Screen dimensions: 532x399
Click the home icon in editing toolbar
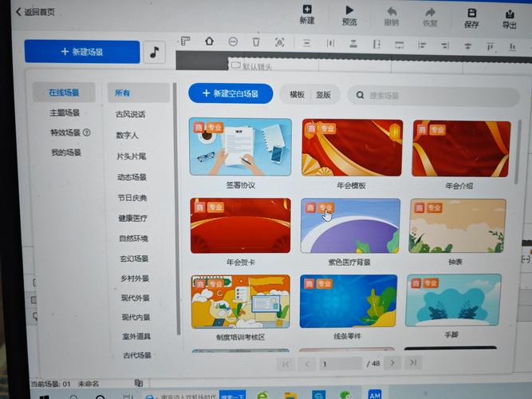[209, 41]
